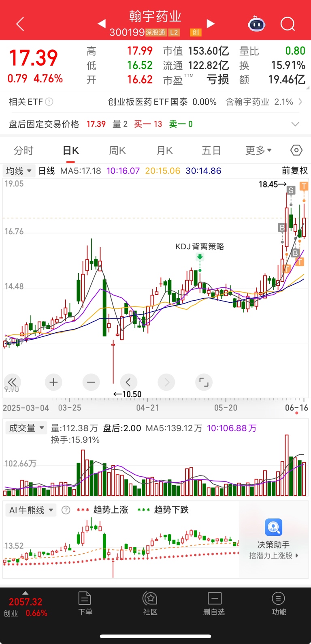Viewport: 311px width, 644px height.
Task: Toggle the 前复权 adjustment mode
Action: tap(295, 171)
